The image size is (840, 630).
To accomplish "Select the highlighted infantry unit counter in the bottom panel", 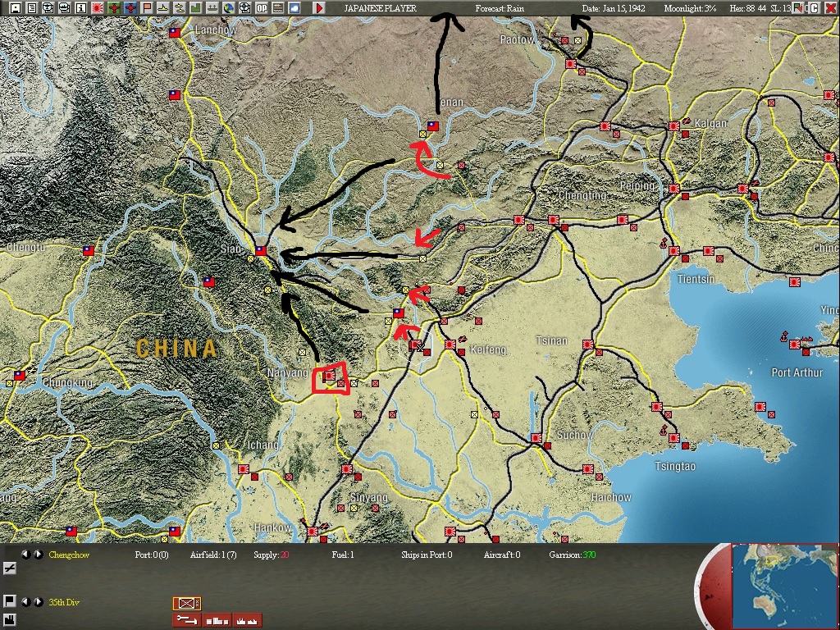I will point(186,603).
